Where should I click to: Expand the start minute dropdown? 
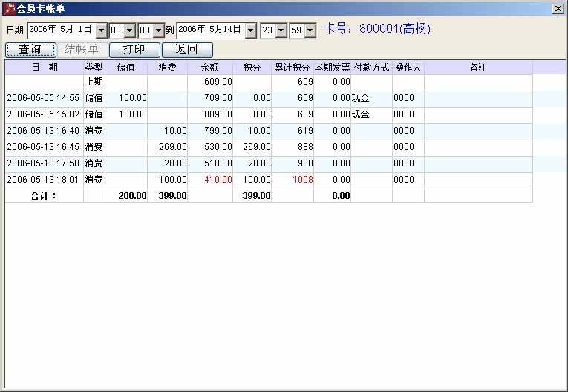click(158, 30)
